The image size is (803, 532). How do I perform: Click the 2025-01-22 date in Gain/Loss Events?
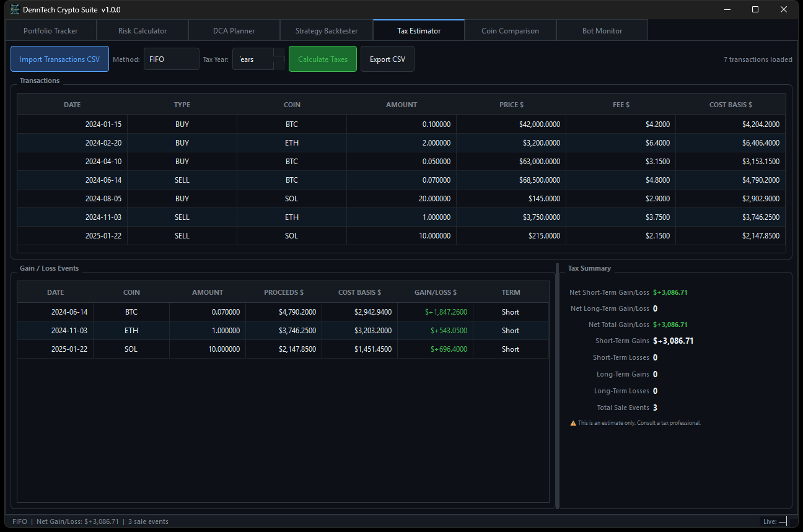[55, 349]
